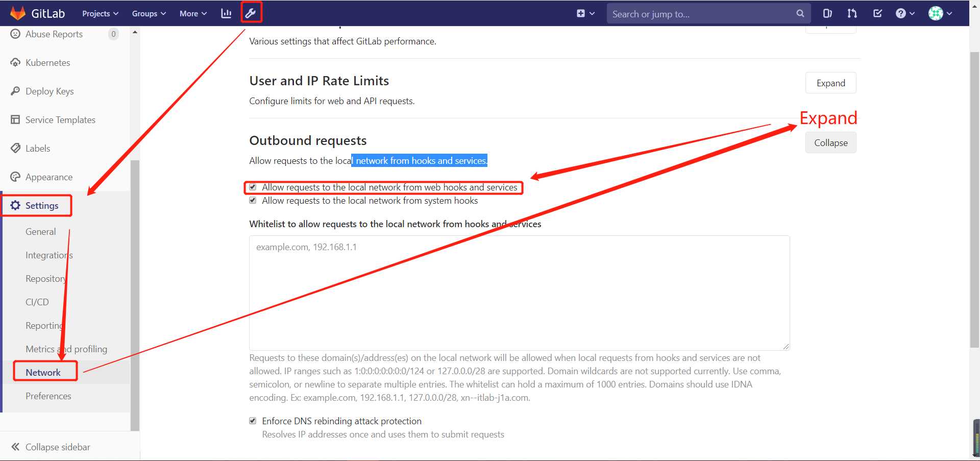Toggle 'Allow requests from web hooks and services' checkbox
This screenshot has height=461, width=980.
(253, 187)
